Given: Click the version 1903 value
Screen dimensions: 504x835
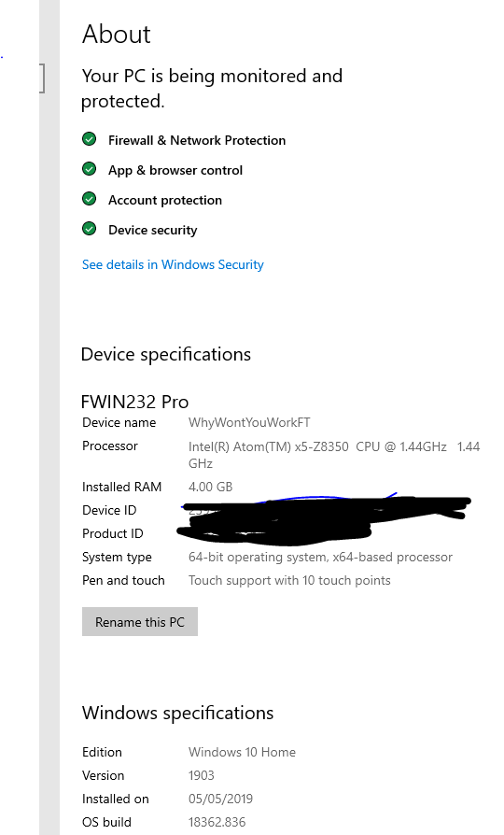Looking at the screenshot, I should (x=202, y=775).
